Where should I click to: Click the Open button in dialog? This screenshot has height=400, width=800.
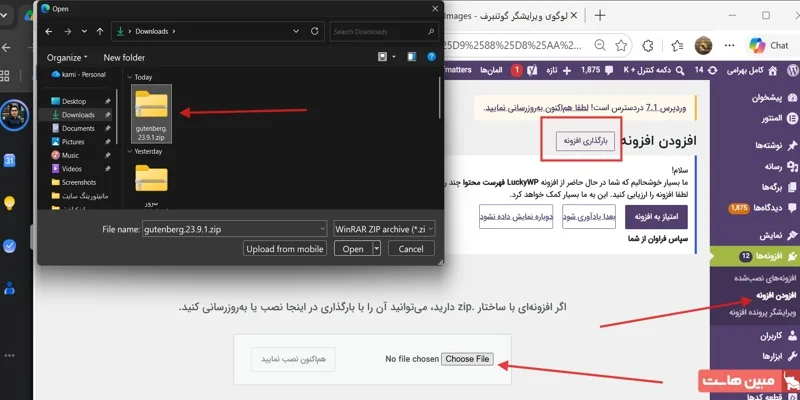353,249
